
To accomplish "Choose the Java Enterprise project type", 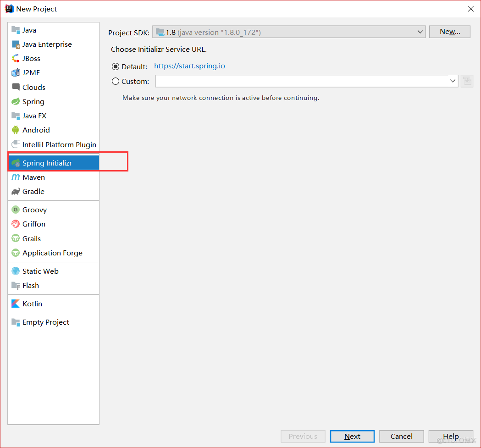I will click(x=53, y=44).
